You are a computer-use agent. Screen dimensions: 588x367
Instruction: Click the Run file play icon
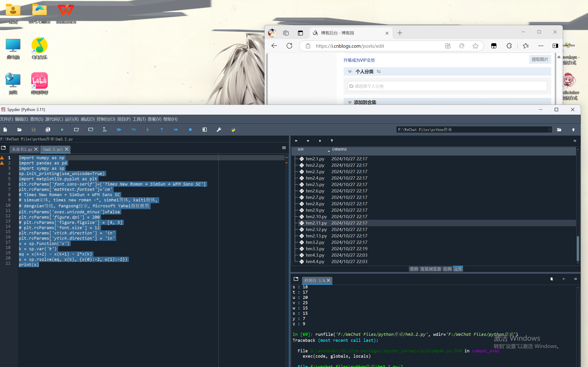click(x=62, y=130)
